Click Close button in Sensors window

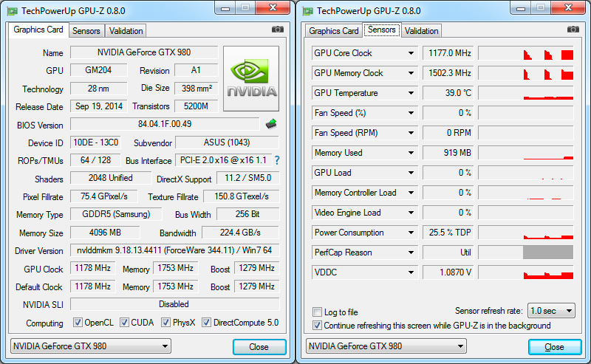coord(555,347)
